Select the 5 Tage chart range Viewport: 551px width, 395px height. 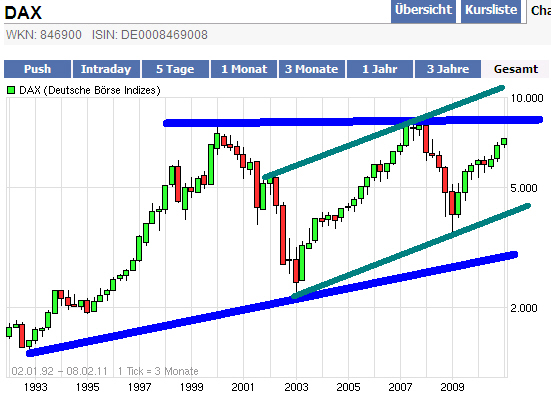175,69
